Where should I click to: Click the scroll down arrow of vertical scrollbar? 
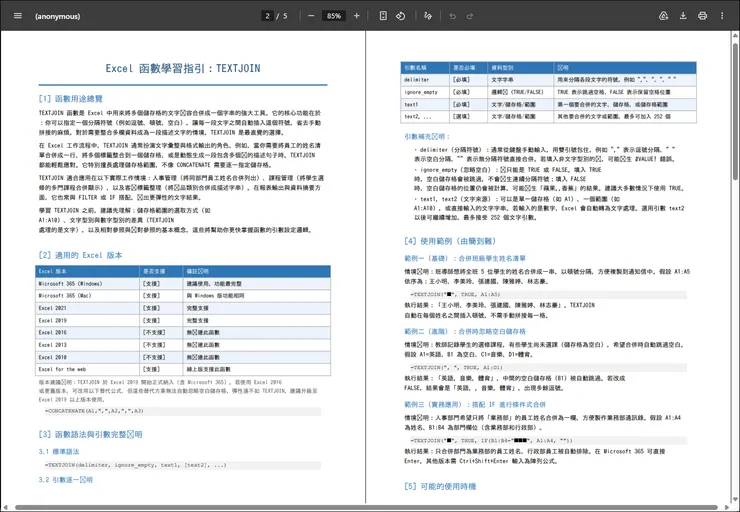[735, 499]
